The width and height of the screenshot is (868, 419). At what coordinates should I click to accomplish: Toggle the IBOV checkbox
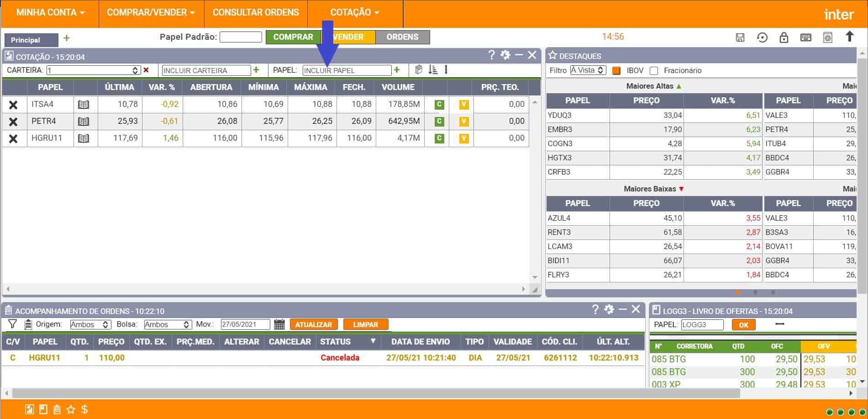616,71
